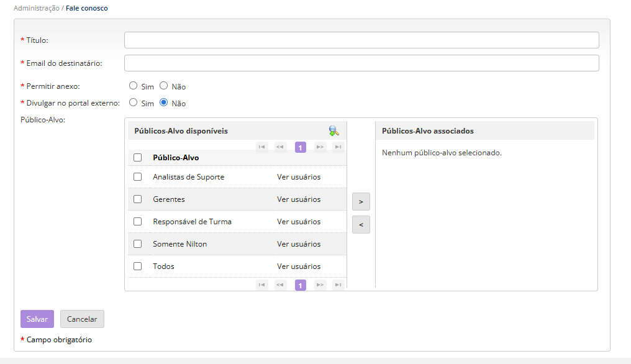Image resolution: width=631 pixels, height=364 pixels.
Task: Select Sim for Divulgar no portal externo
Action: [133, 103]
